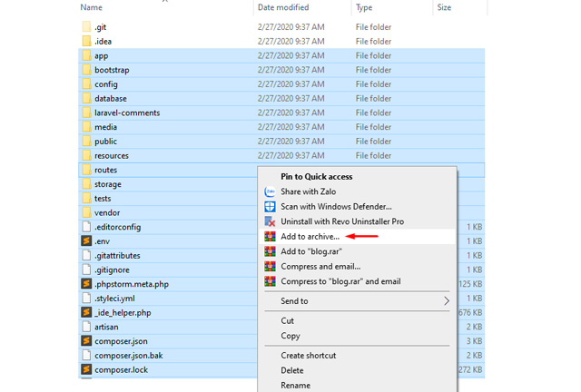Choose Cut from the context menu
Image resolution: width=581 pixels, height=392 pixels.
pyautogui.click(x=287, y=321)
